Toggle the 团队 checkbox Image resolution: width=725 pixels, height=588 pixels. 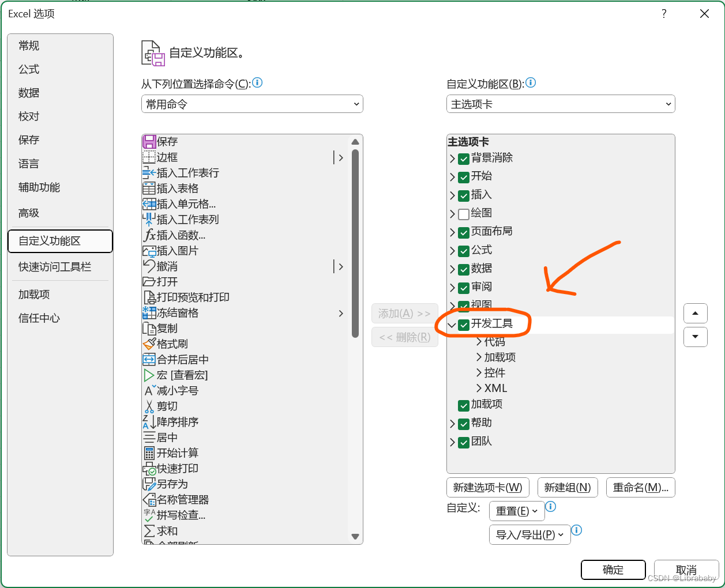[x=464, y=443]
